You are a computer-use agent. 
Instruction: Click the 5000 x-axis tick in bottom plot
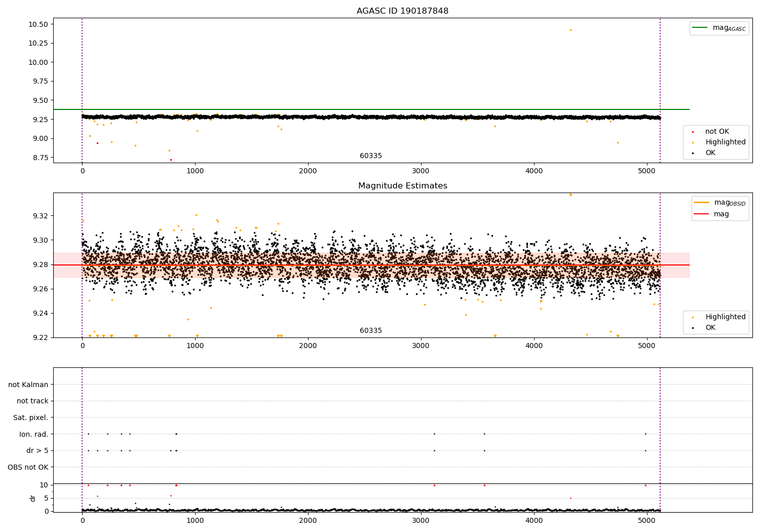tap(647, 519)
